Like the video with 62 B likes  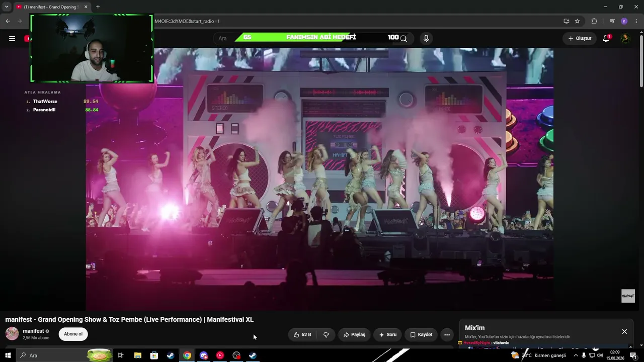pyautogui.click(x=302, y=335)
